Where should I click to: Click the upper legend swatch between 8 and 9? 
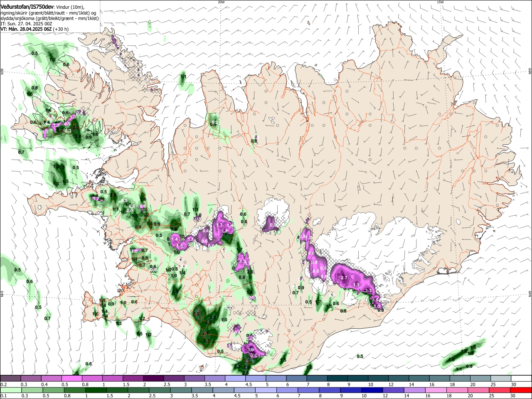(x=337, y=379)
